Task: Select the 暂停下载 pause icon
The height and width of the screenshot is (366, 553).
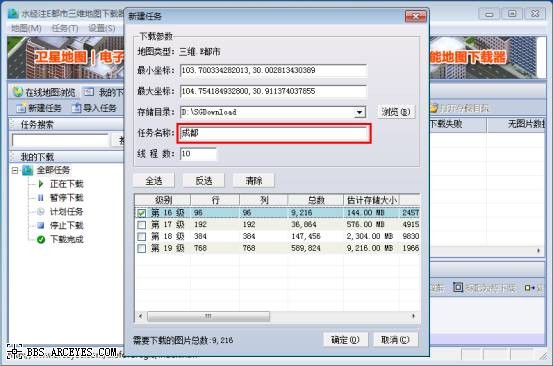Action: [41, 197]
